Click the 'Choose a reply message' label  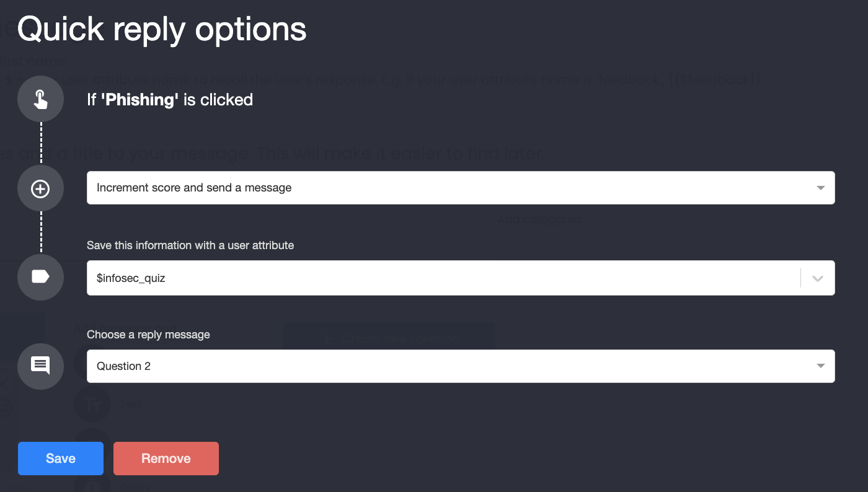(x=148, y=335)
